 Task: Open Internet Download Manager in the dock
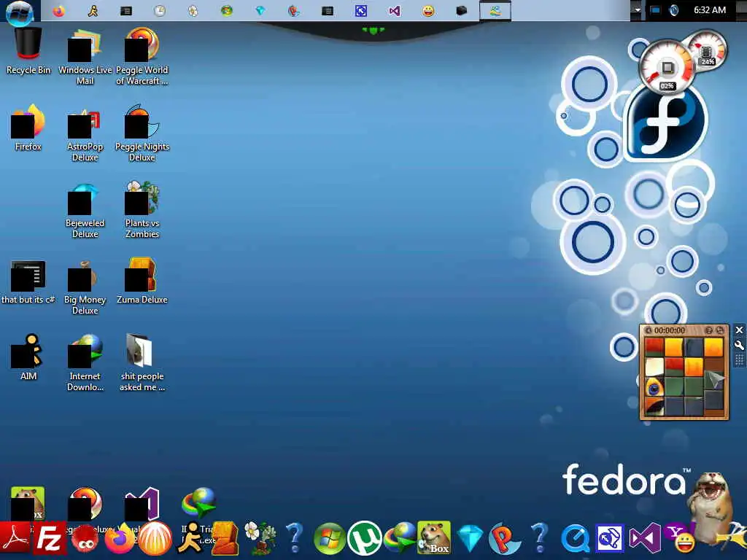point(399,539)
